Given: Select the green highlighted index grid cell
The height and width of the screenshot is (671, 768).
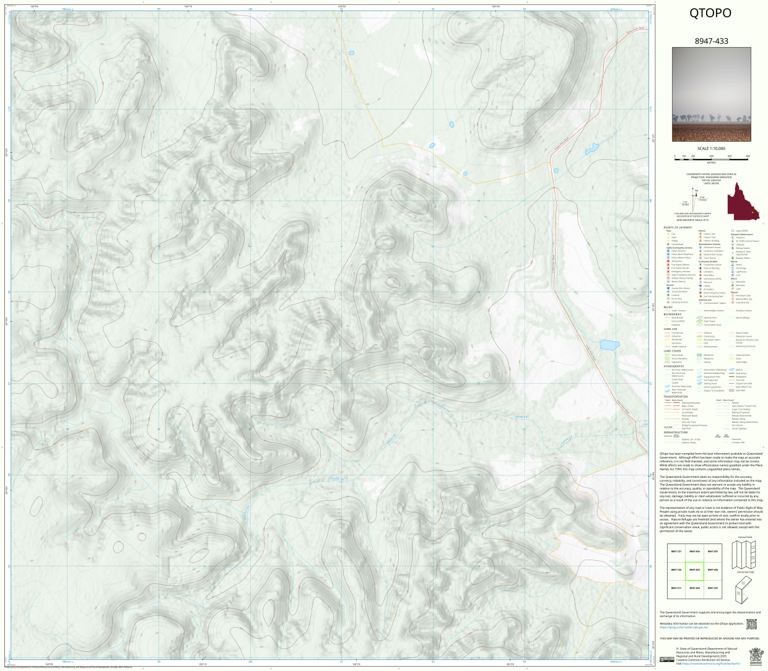Looking at the screenshot, I should click(x=694, y=571).
